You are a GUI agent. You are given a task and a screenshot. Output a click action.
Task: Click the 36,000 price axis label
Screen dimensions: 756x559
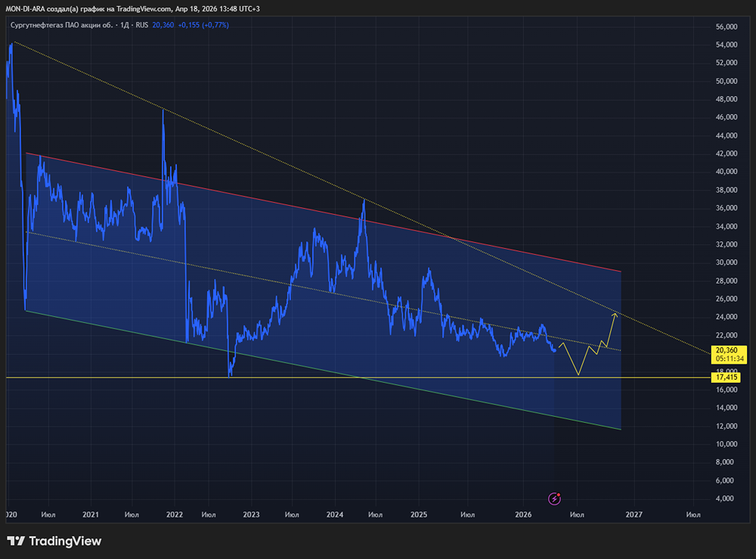tap(727, 208)
